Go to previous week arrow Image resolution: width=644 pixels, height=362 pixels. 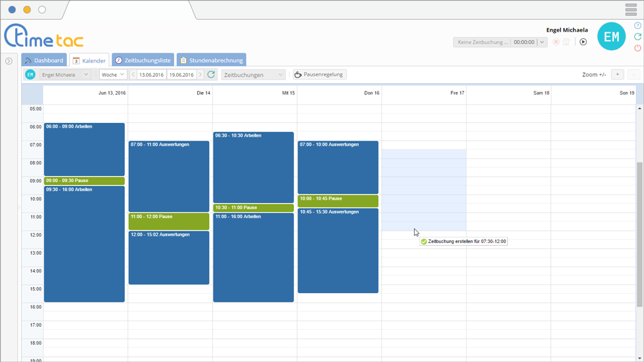(x=133, y=75)
